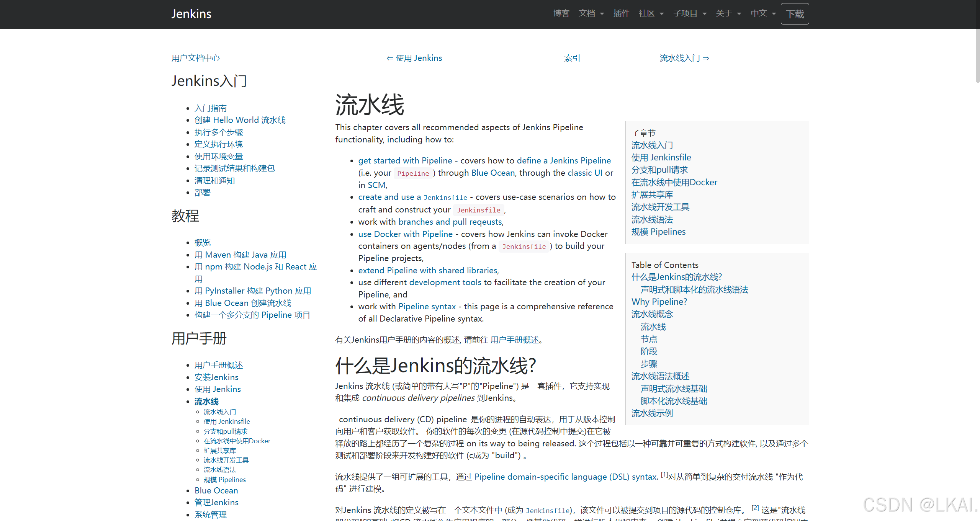
Task: Open 清理和通知 sidebar link
Action: (x=214, y=181)
